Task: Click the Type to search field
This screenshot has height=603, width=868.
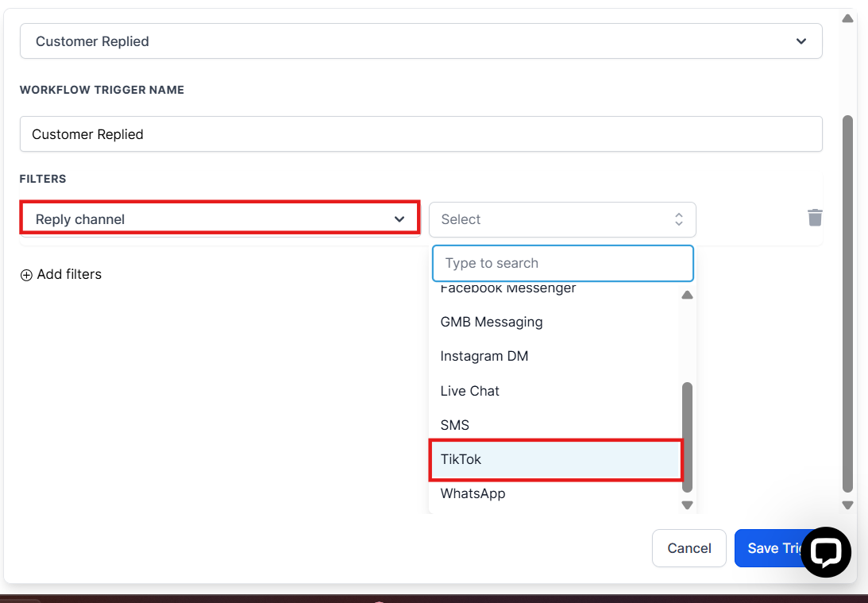Action: point(562,263)
